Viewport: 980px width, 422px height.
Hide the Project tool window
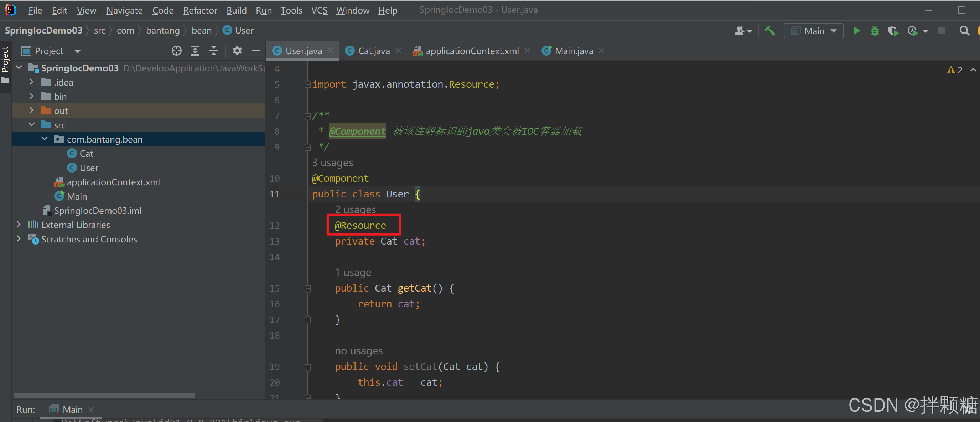pyautogui.click(x=256, y=51)
